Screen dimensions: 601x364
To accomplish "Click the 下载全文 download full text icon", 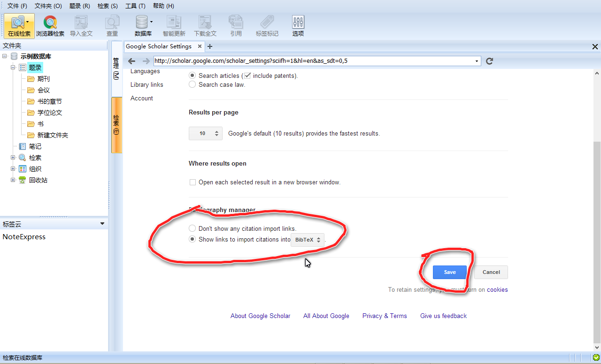I will pyautogui.click(x=205, y=26).
